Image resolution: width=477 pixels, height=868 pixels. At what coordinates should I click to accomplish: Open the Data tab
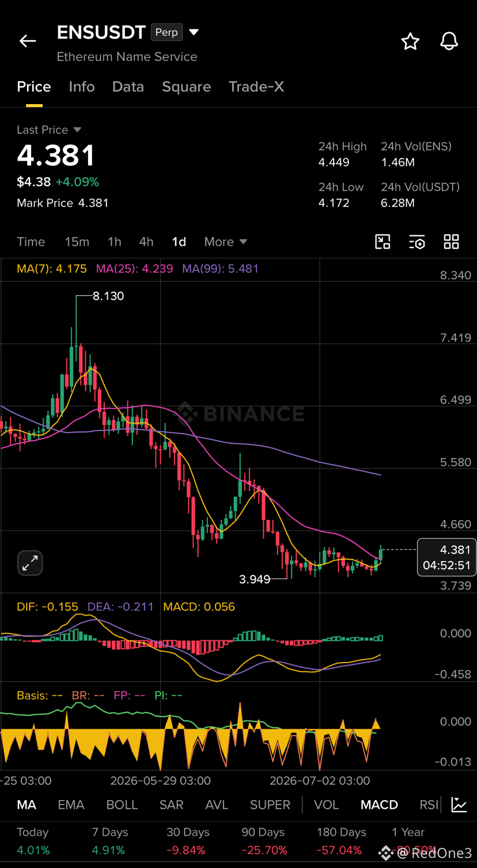[128, 86]
